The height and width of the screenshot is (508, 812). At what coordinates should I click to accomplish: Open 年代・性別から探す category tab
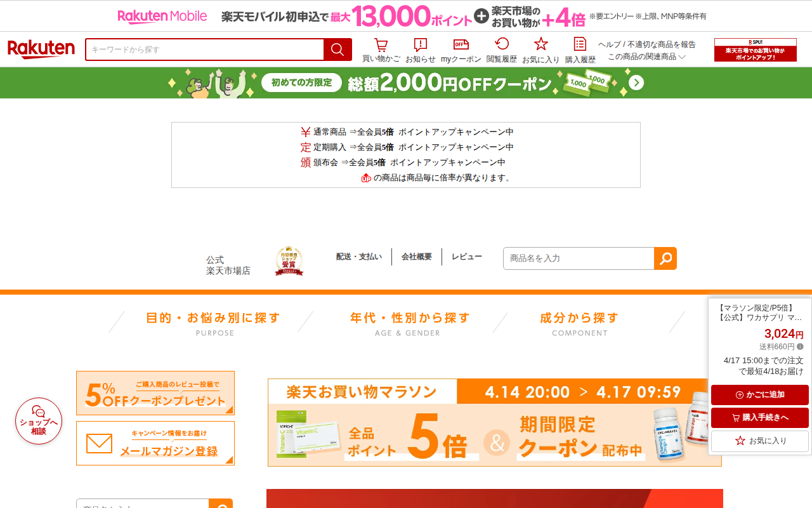410,323
